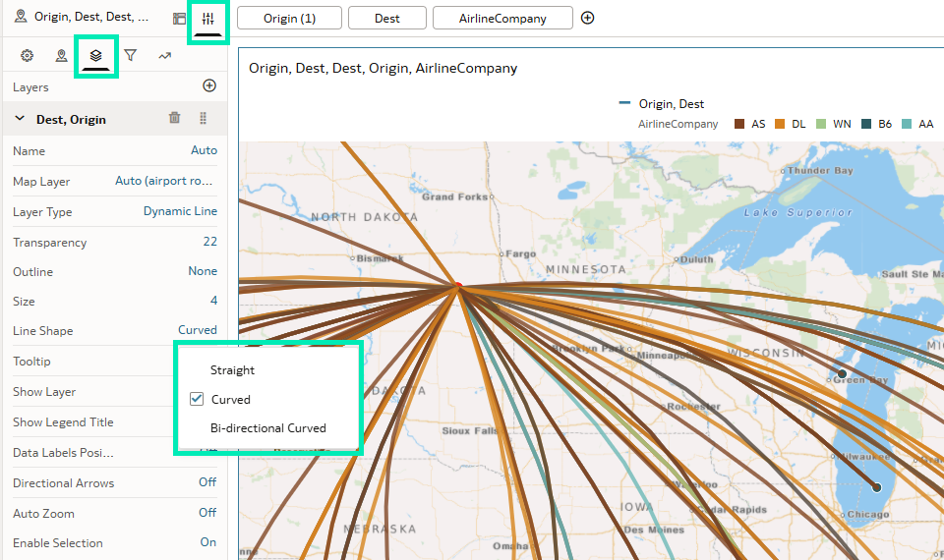Toggle Auto Zoom setting
Viewport: 944px width, 560px height.
[x=207, y=513]
